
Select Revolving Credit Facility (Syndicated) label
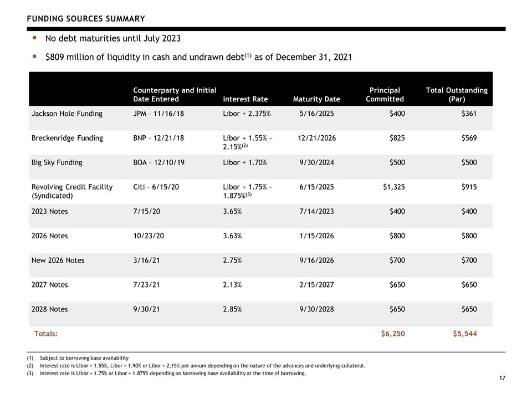(72, 191)
